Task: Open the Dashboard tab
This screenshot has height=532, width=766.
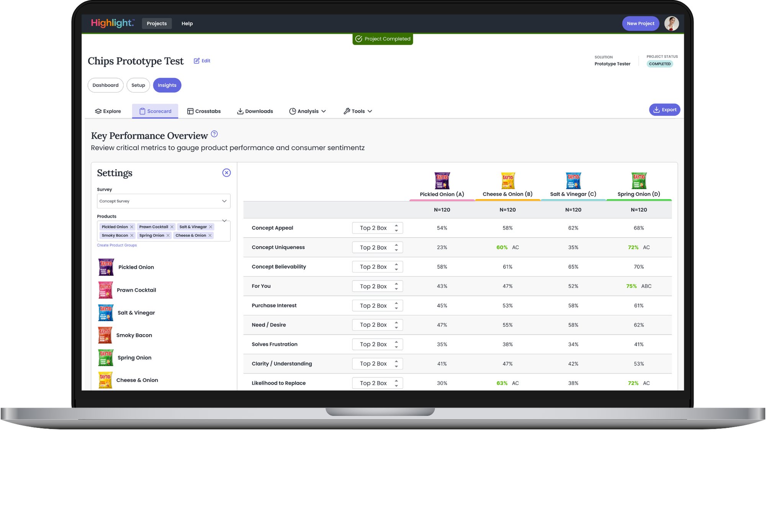Action: 105,85
